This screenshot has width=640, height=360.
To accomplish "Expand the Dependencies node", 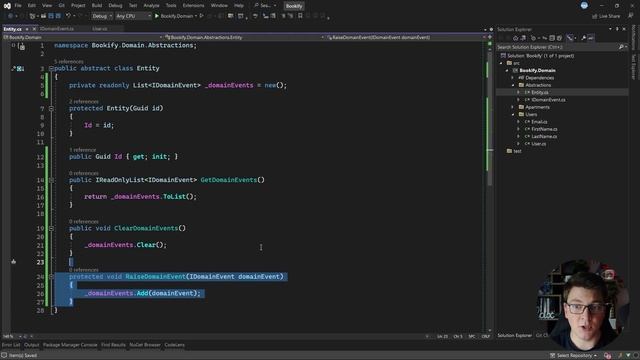I will 513,78.
